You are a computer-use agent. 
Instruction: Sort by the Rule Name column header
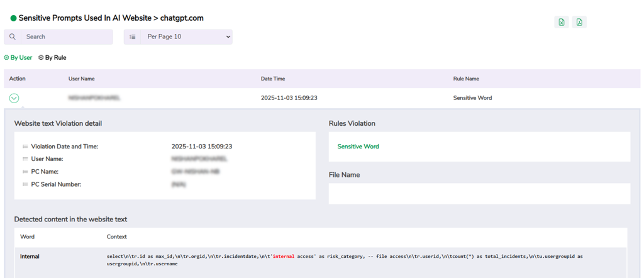(466, 79)
